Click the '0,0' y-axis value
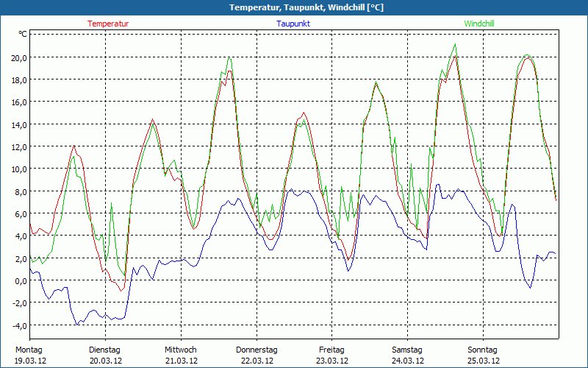Viewport: 588px width, 368px height. (21, 280)
